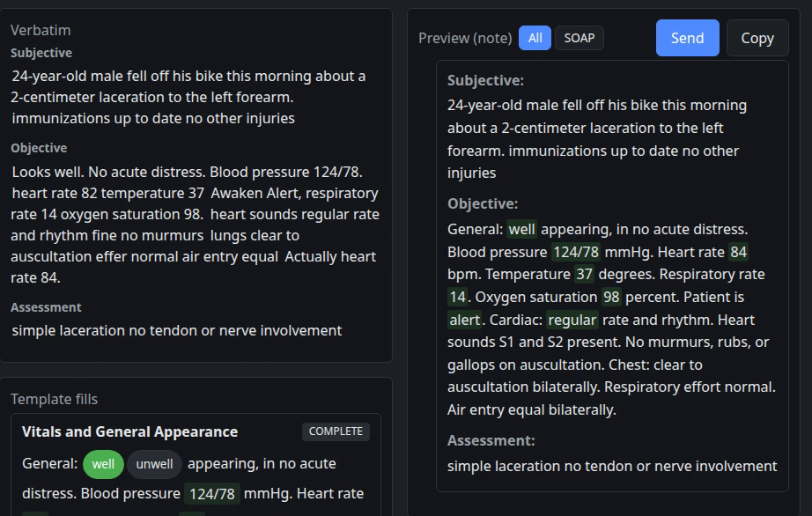Image resolution: width=812 pixels, height=516 pixels.
Task: Click the Verbatim 'Objective' section label
Action: coord(39,148)
